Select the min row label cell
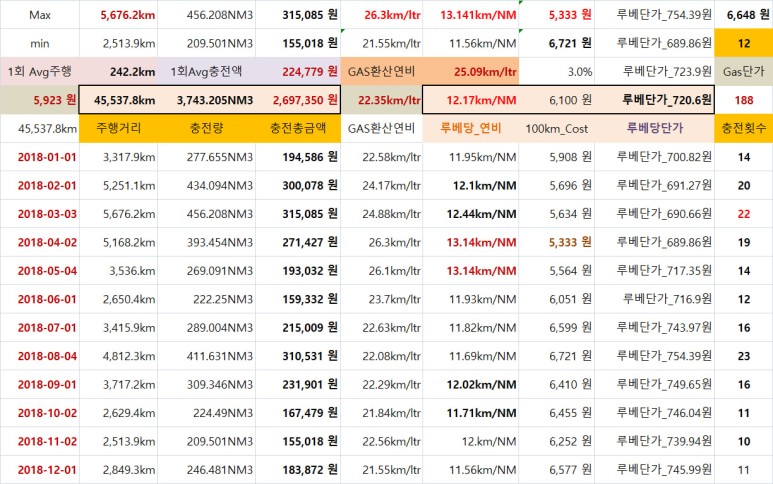 click(x=39, y=43)
